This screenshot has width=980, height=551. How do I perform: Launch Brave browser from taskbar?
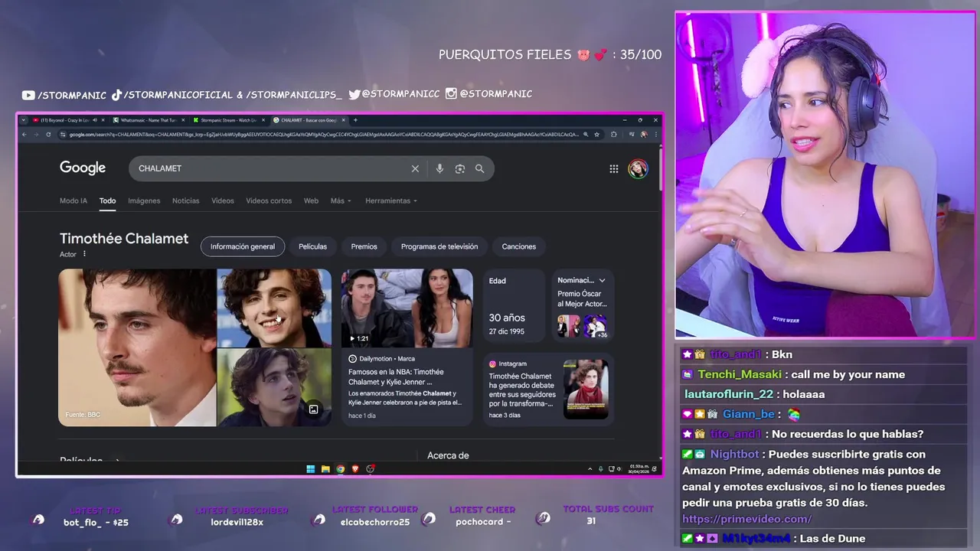(x=355, y=468)
